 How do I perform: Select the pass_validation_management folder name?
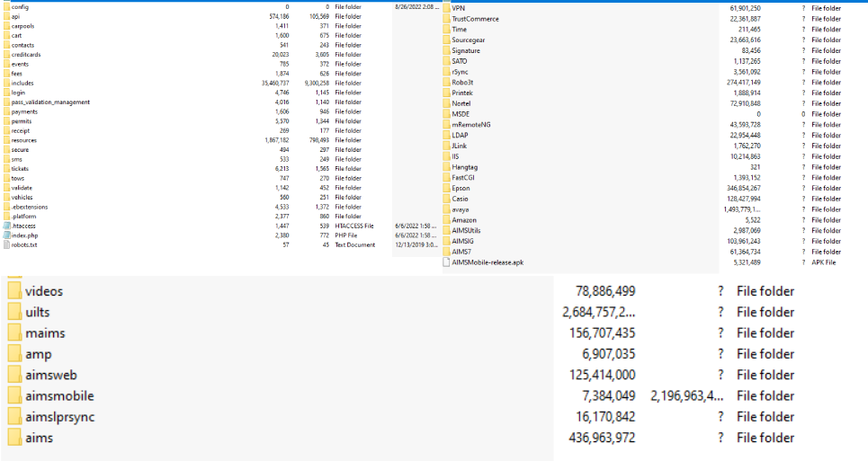pyautogui.click(x=50, y=102)
